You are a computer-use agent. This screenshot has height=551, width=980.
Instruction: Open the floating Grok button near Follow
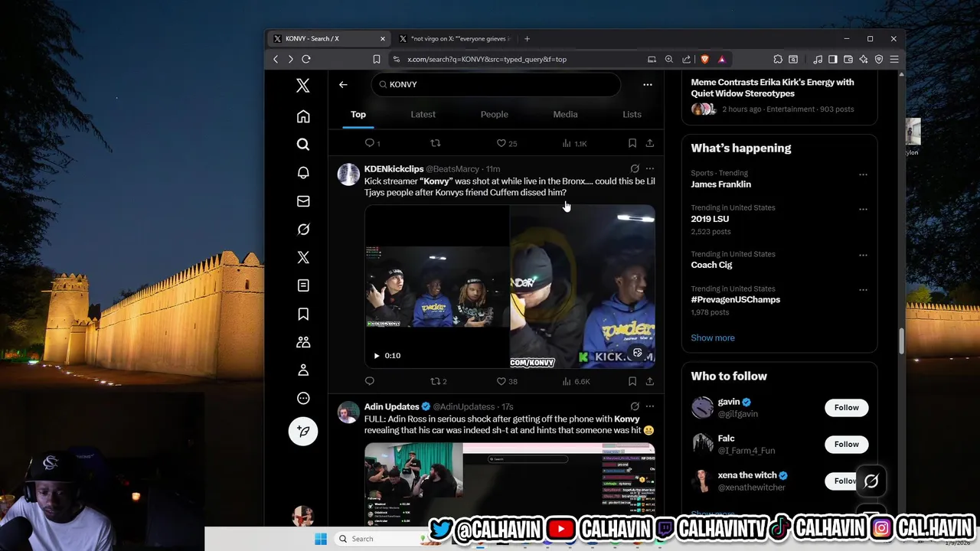(x=871, y=481)
